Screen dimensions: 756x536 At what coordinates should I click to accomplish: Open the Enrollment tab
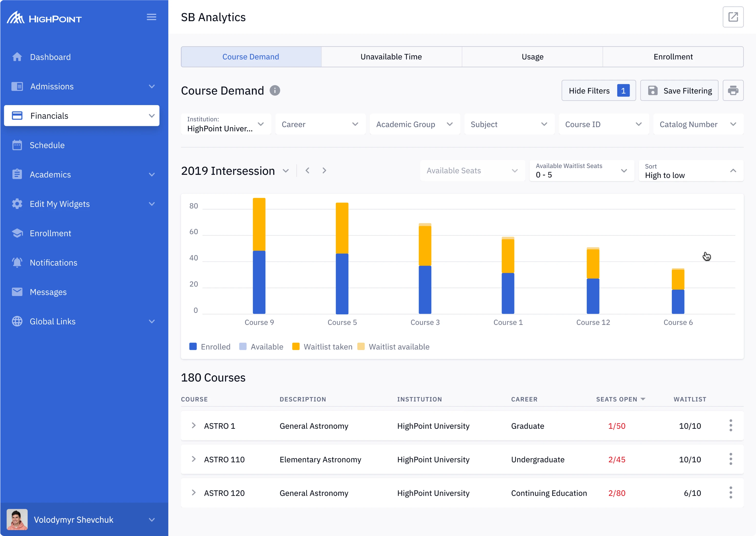point(673,57)
